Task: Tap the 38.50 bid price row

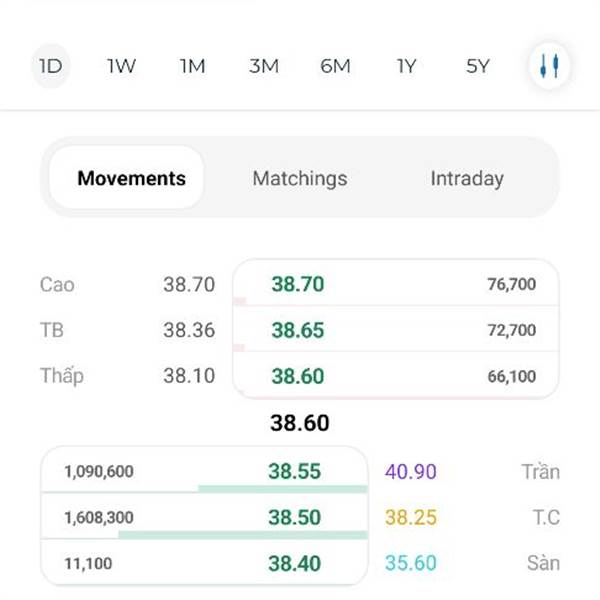Action: click(204, 516)
